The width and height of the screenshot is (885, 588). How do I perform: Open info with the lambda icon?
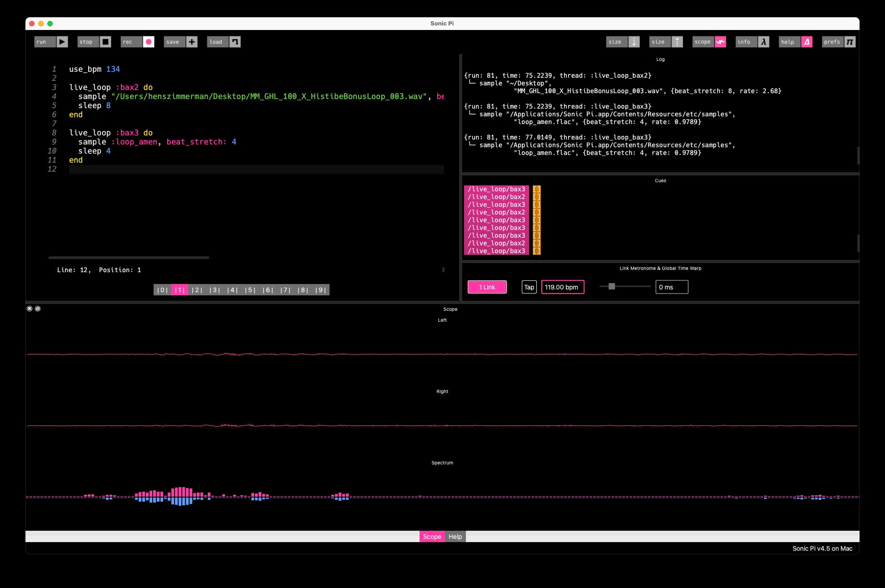pos(764,42)
